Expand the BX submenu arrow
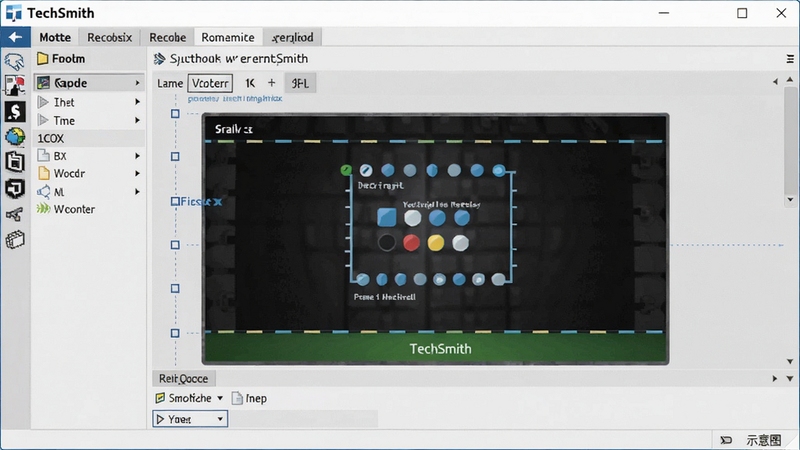800x450 pixels. click(137, 156)
